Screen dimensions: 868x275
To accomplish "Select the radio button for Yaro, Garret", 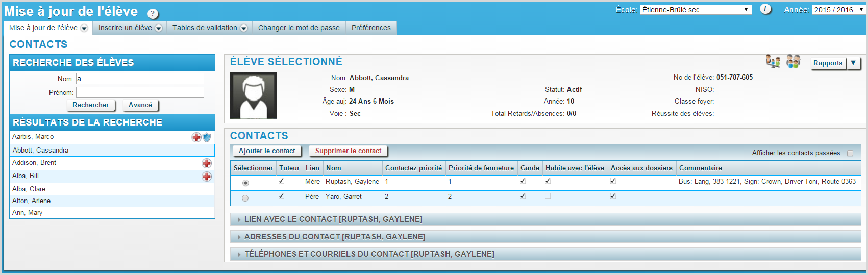I will coord(245,198).
